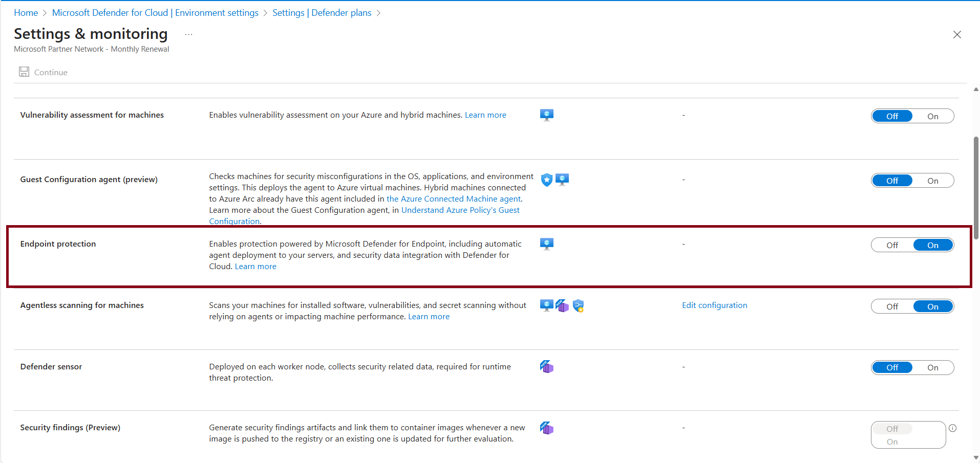
Task: Click the Guest Configuration agent (preview) title
Action: (89, 180)
